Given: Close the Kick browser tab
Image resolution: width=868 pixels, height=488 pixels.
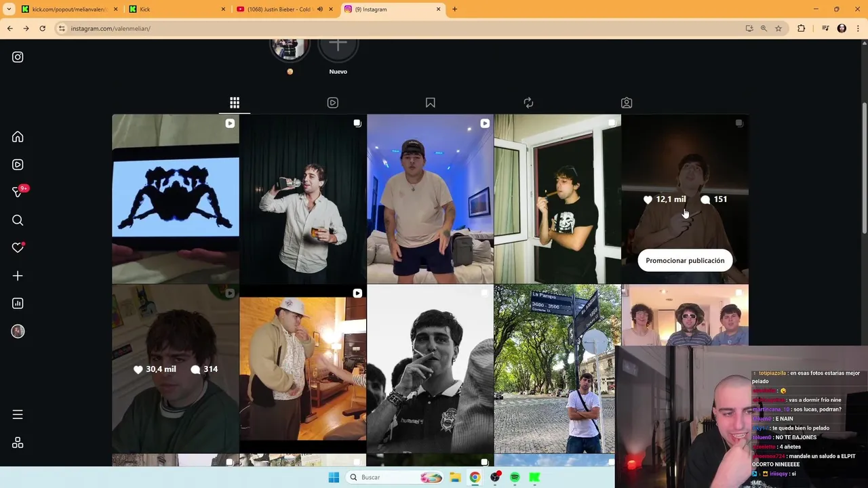Looking at the screenshot, I should tap(223, 9).
